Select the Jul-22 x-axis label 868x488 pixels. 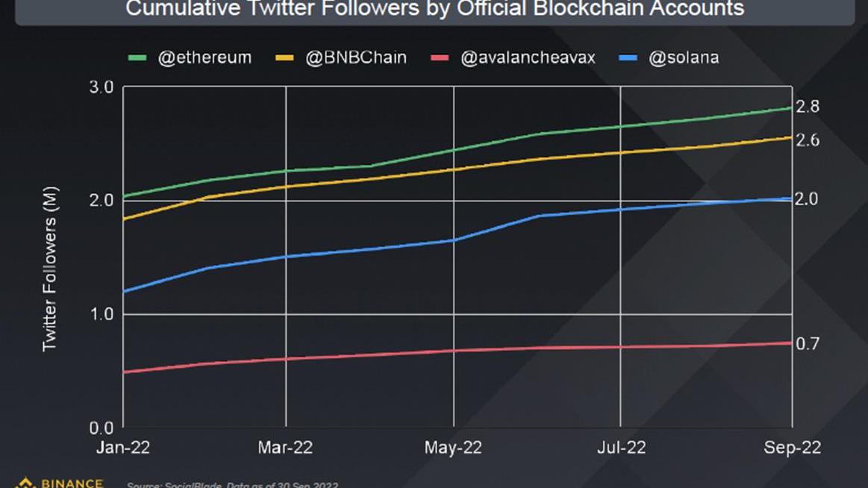621,448
